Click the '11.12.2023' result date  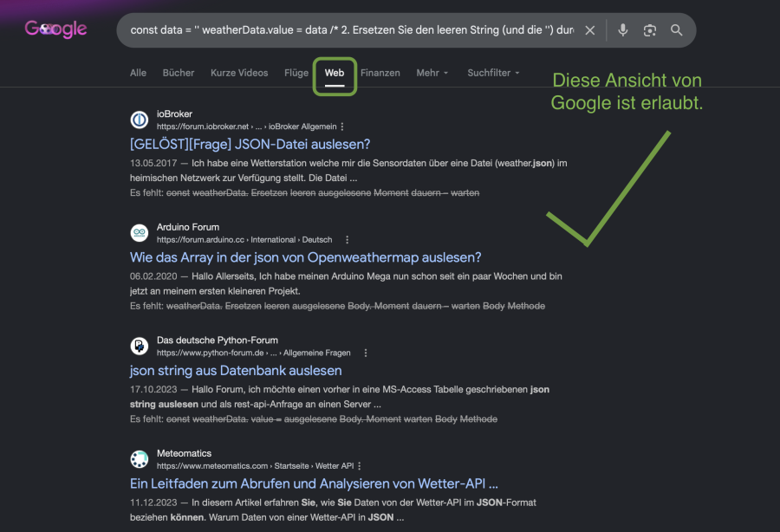[x=153, y=503]
